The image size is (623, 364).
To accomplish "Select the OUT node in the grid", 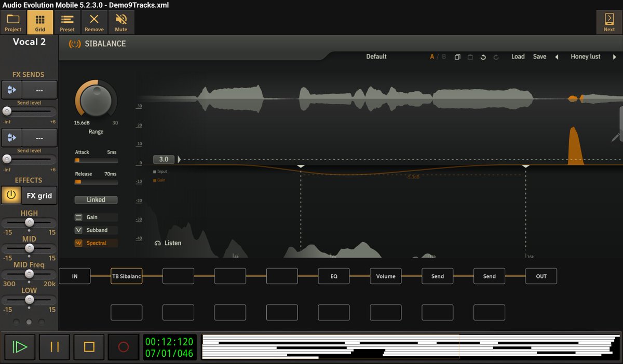I will click(541, 276).
